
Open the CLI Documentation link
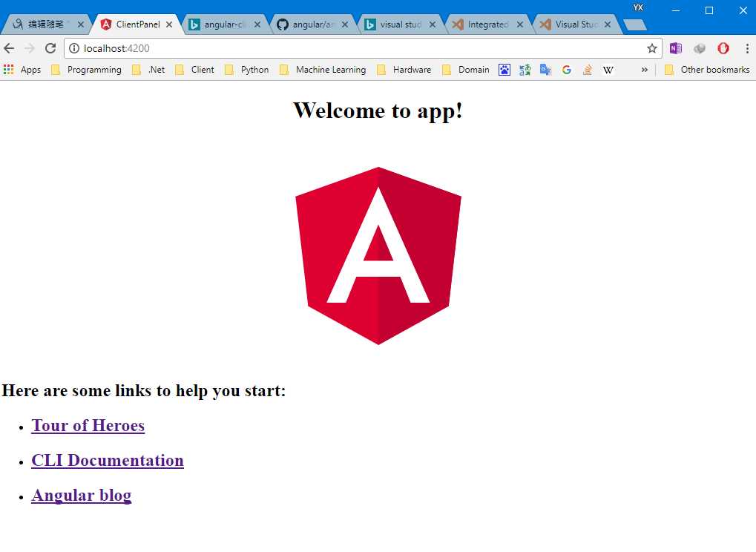108,461
